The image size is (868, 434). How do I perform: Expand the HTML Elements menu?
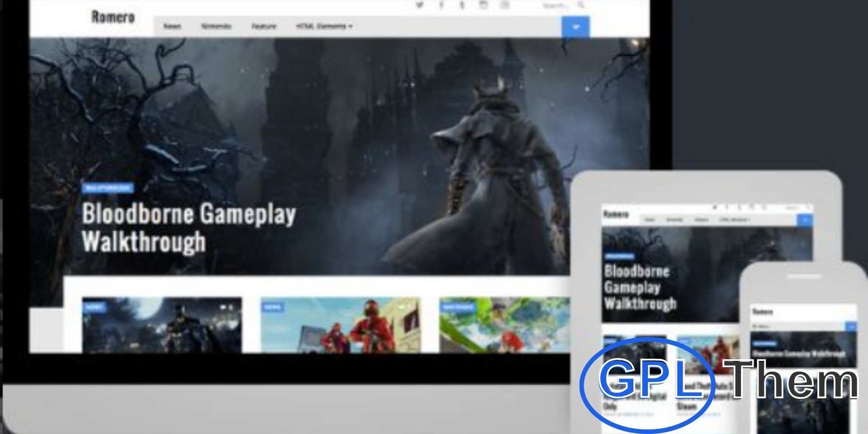pyautogui.click(x=324, y=26)
